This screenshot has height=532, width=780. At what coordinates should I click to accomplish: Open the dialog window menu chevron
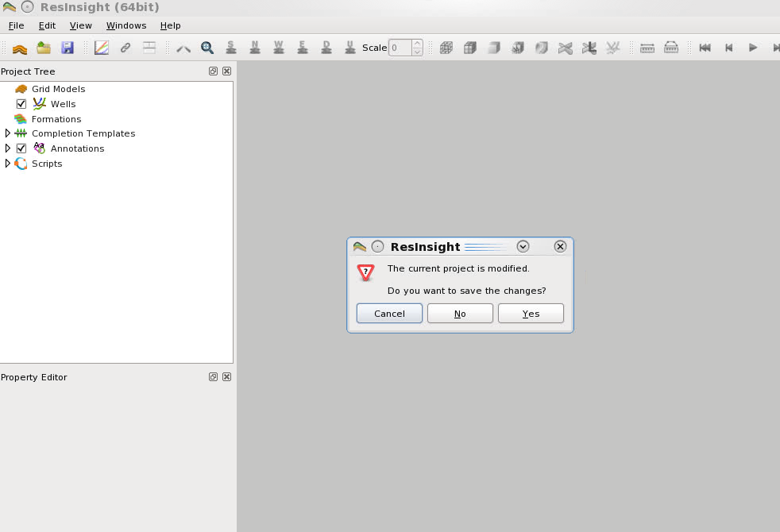point(523,246)
